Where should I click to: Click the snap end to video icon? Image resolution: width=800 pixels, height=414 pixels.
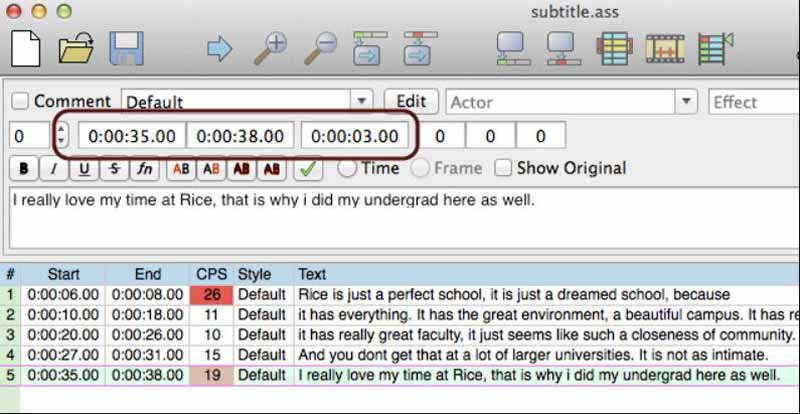564,48
